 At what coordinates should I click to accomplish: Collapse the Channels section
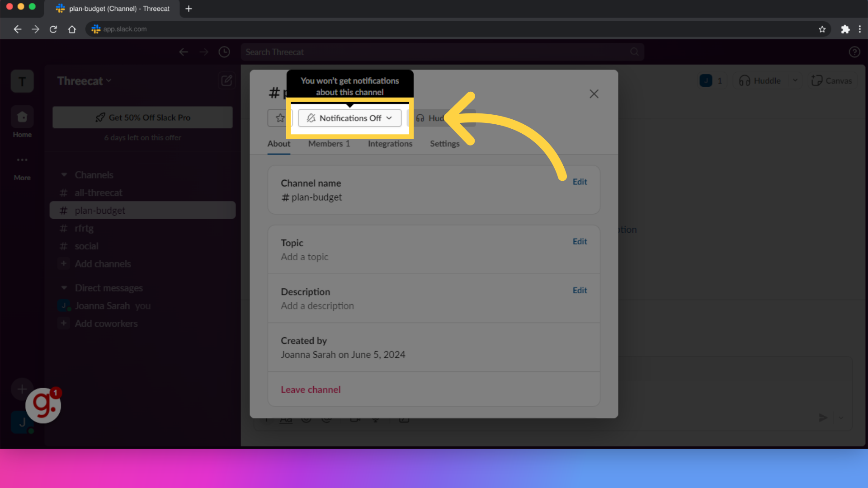tap(64, 175)
